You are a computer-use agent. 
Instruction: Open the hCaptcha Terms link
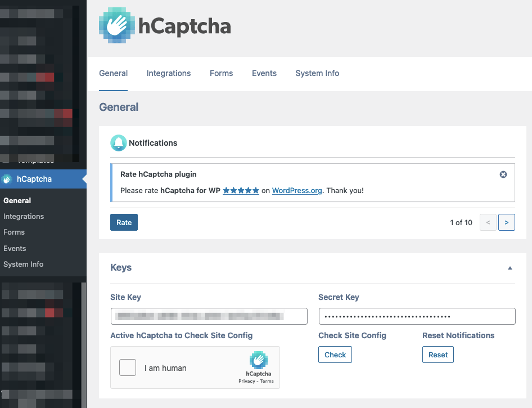coord(267,381)
